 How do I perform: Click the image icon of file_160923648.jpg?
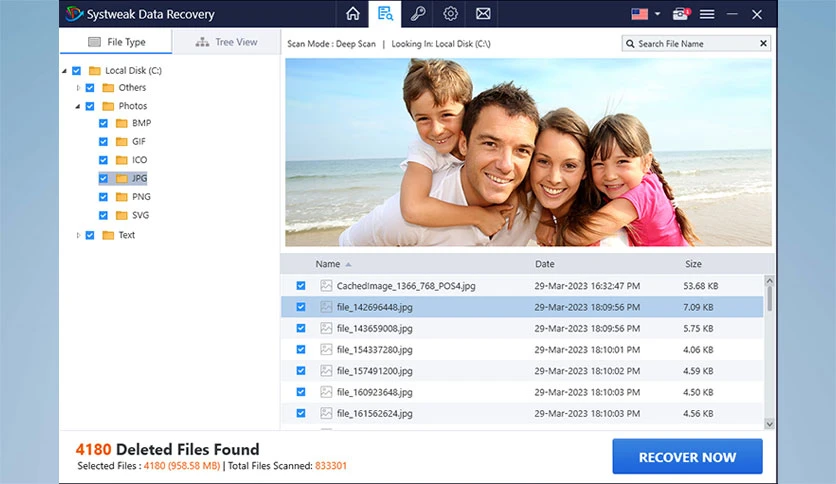point(326,392)
